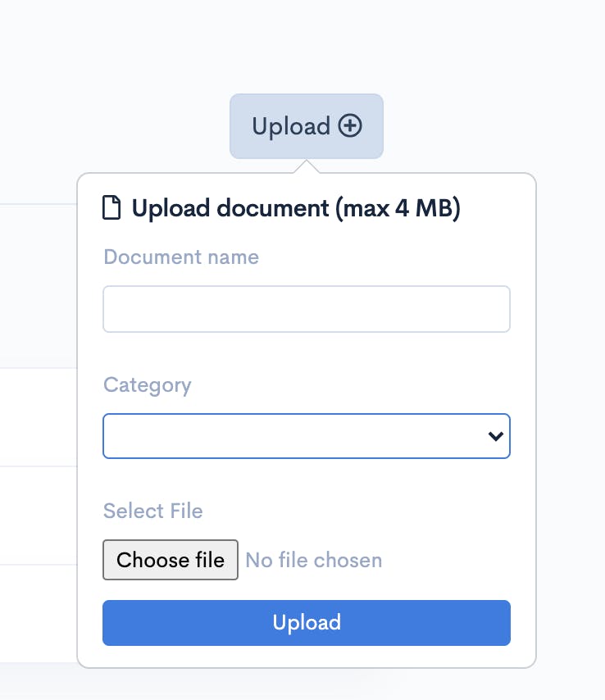Click the Select File label

click(x=153, y=511)
